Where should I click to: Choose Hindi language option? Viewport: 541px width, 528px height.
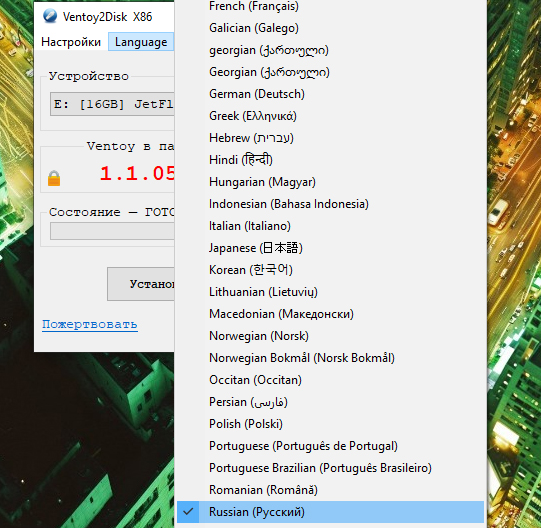tap(330, 160)
